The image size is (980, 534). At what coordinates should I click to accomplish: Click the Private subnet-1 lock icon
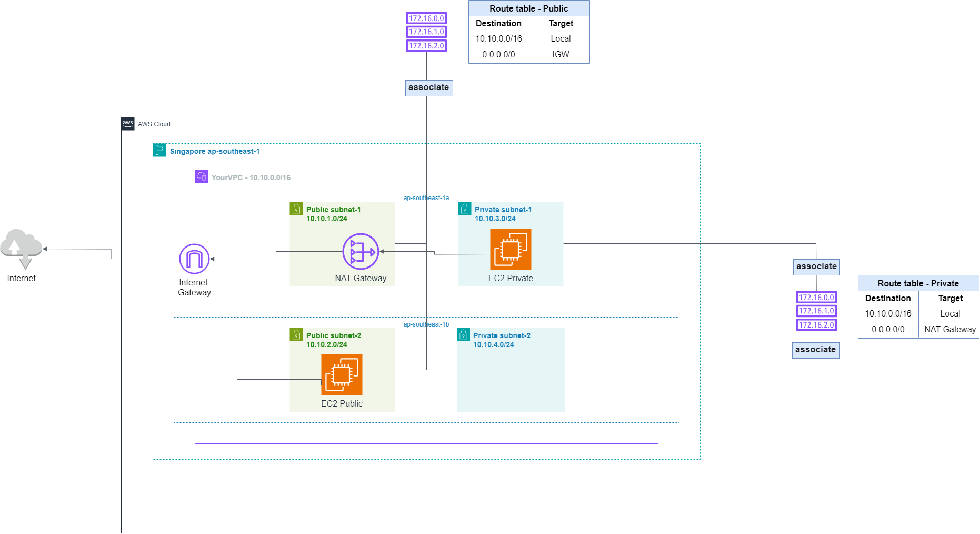[x=465, y=209]
